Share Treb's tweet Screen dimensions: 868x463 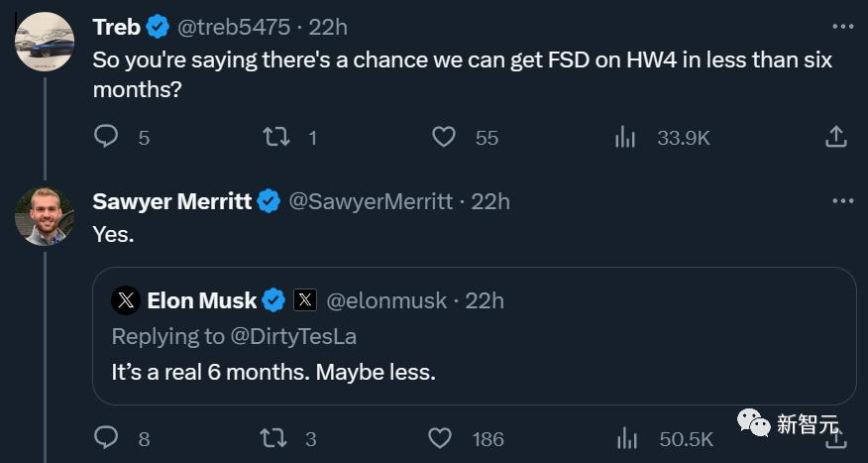835,137
